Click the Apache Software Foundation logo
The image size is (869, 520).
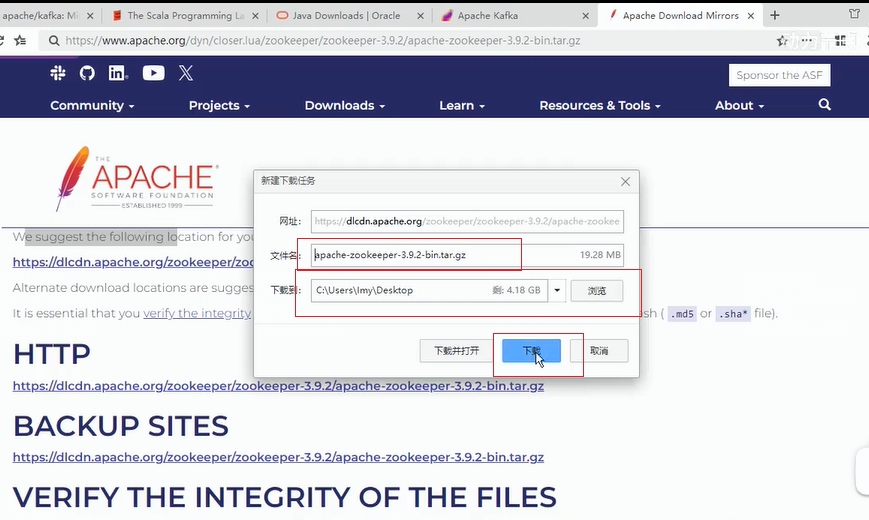137,179
